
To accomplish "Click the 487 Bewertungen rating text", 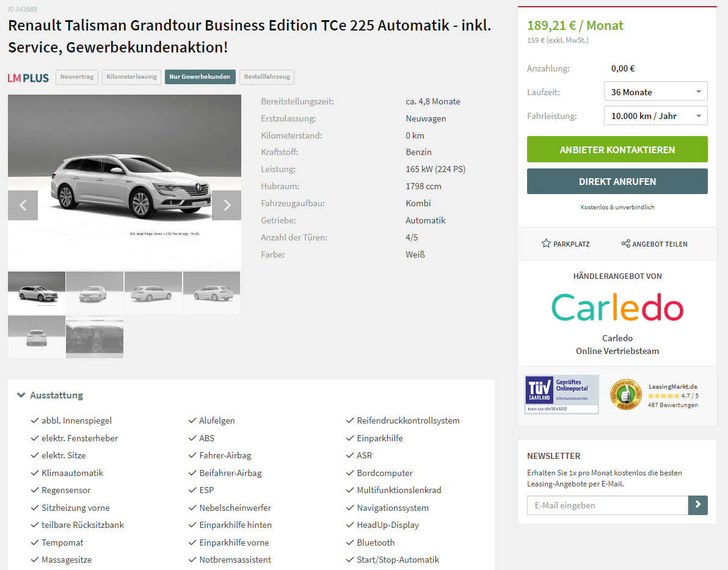I will pos(673,405).
